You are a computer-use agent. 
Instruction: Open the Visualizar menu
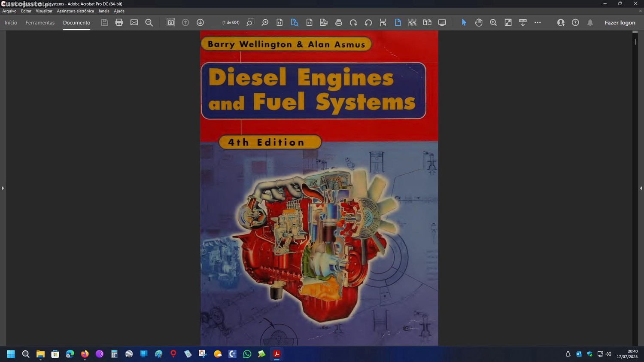click(x=44, y=11)
